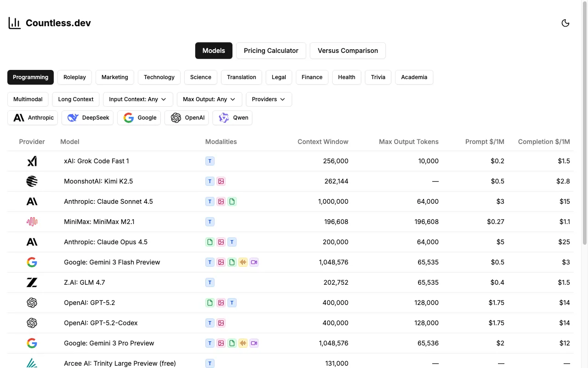Select the Marketing category
Image resolution: width=588 pixels, height=368 pixels.
click(115, 77)
